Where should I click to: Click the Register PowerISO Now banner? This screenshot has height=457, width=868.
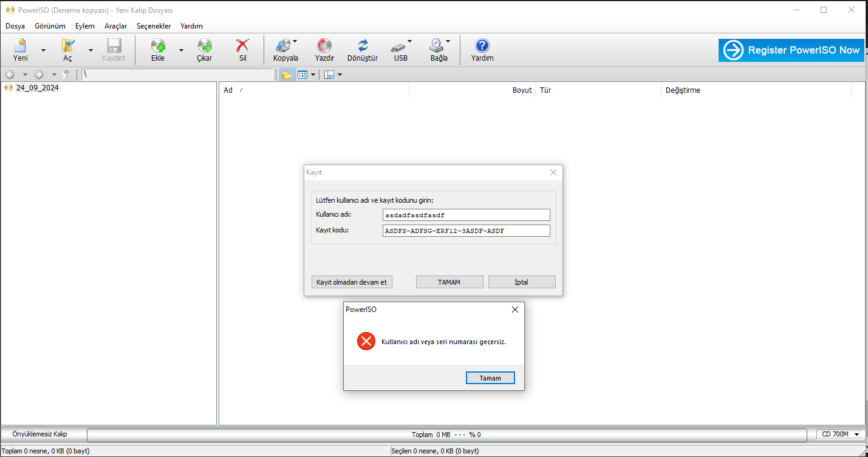(x=791, y=50)
